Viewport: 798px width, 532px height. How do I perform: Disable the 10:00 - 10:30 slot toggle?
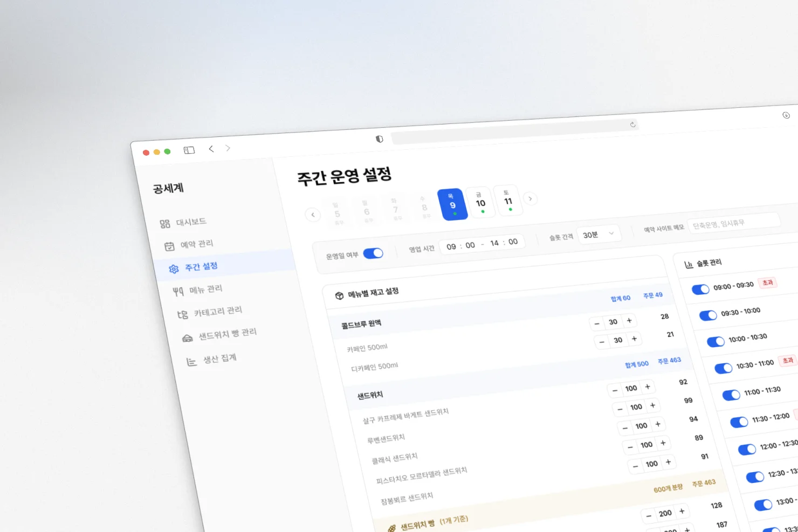pos(716,342)
